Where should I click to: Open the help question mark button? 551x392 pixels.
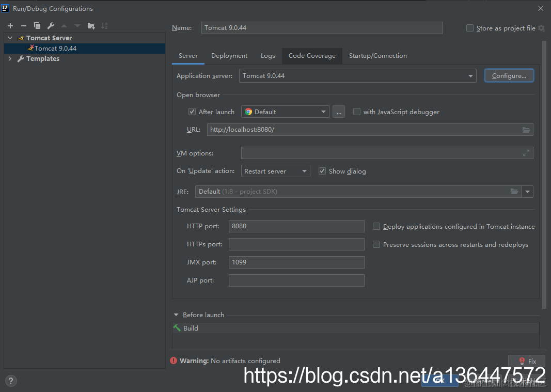[11, 381]
